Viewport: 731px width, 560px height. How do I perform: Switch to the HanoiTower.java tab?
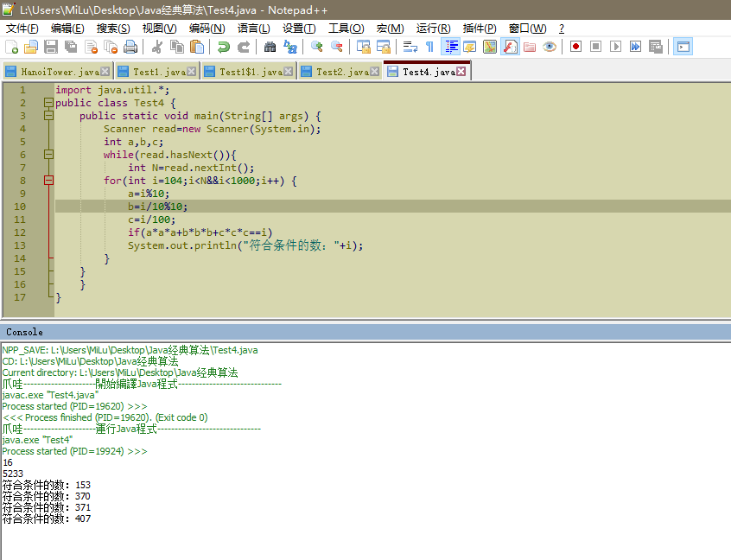(x=57, y=72)
